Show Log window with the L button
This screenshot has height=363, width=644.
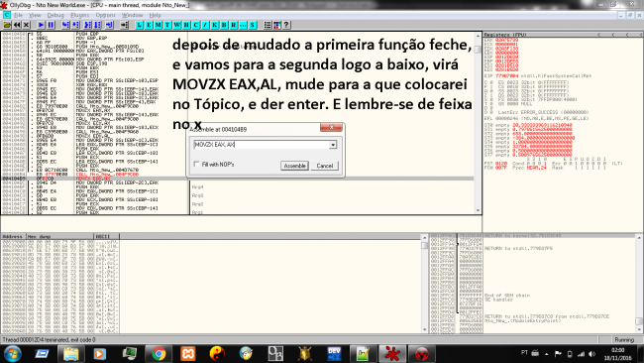(140, 25)
